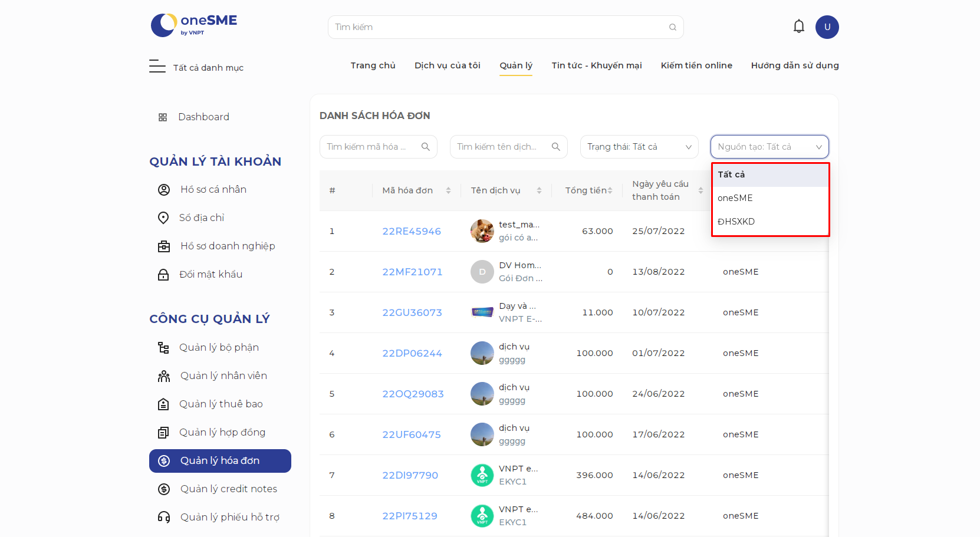Open the Trạng thái: Tất cả dropdown
The height and width of the screenshot is (537, 980).
[639, 147]
